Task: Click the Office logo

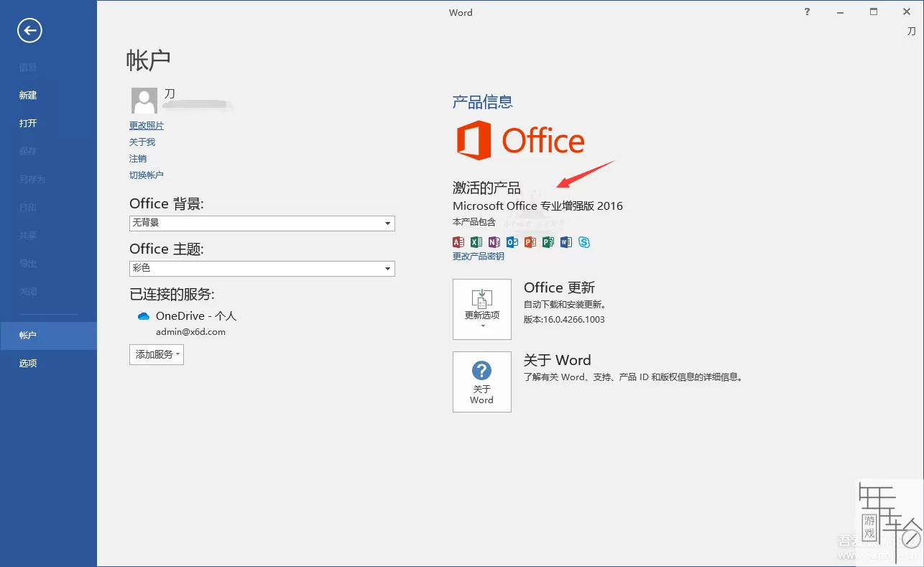Action: [521, 140]
